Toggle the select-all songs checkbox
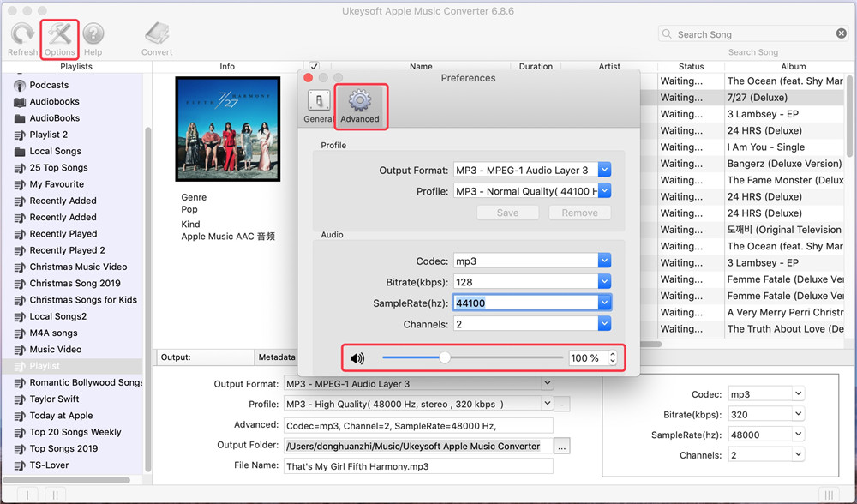Image resolution: width=857 pixels, height=504 pixels. tap(315, 66)
